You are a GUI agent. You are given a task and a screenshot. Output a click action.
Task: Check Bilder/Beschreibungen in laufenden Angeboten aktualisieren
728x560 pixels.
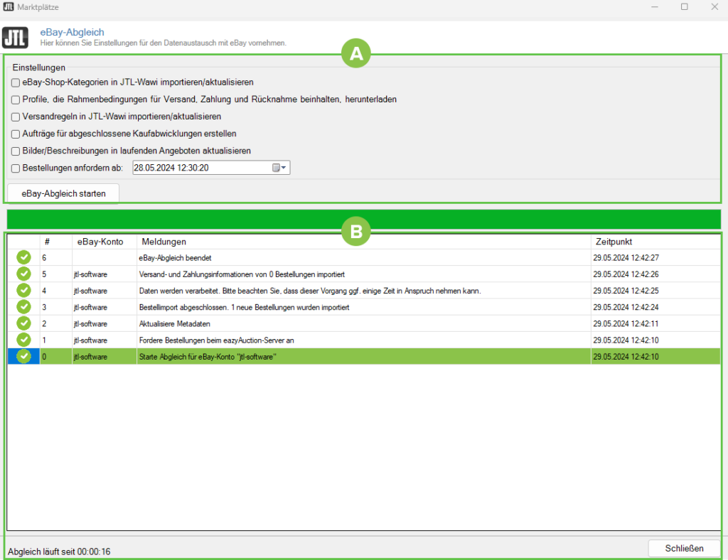[x=16, y=151]
